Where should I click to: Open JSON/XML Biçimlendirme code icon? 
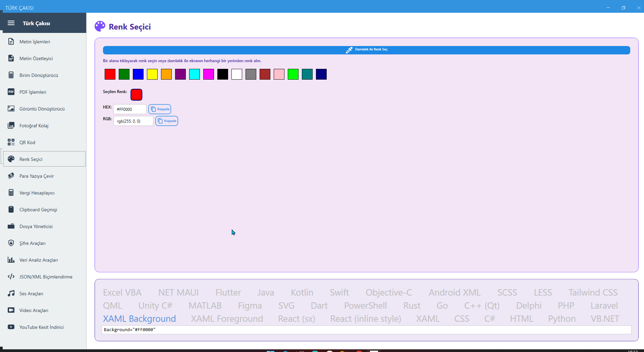click(11, 277)
